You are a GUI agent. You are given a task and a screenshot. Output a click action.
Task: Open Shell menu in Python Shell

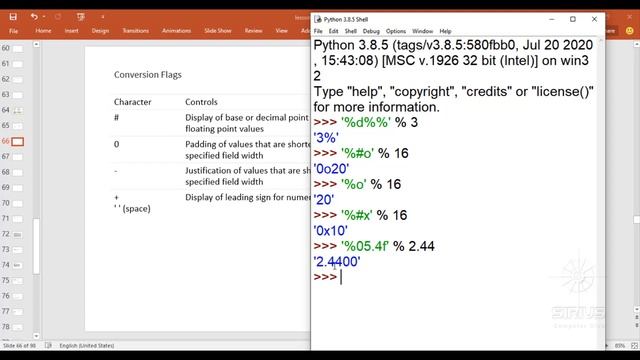[351, 31]
